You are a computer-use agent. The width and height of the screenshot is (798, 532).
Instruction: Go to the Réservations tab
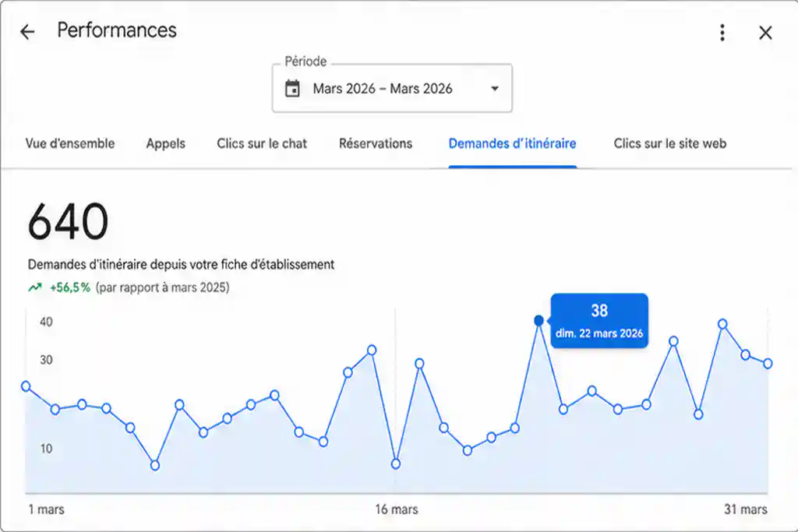(x=376, y=143)
